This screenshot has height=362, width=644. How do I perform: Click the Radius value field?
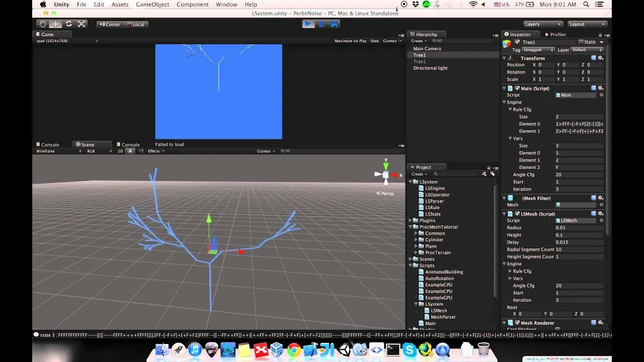pos(579,228)
